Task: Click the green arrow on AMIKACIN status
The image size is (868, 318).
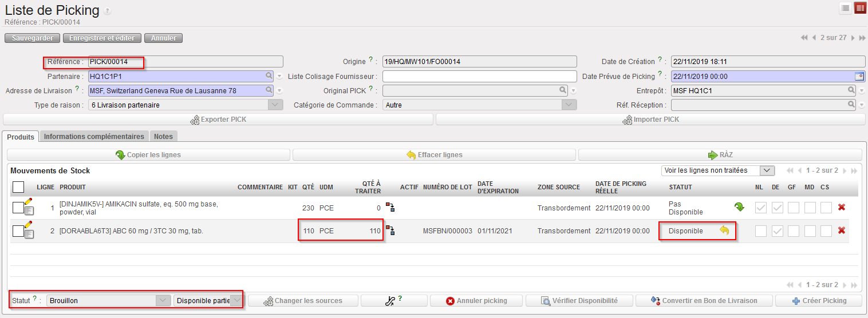Action: [739, 208]
